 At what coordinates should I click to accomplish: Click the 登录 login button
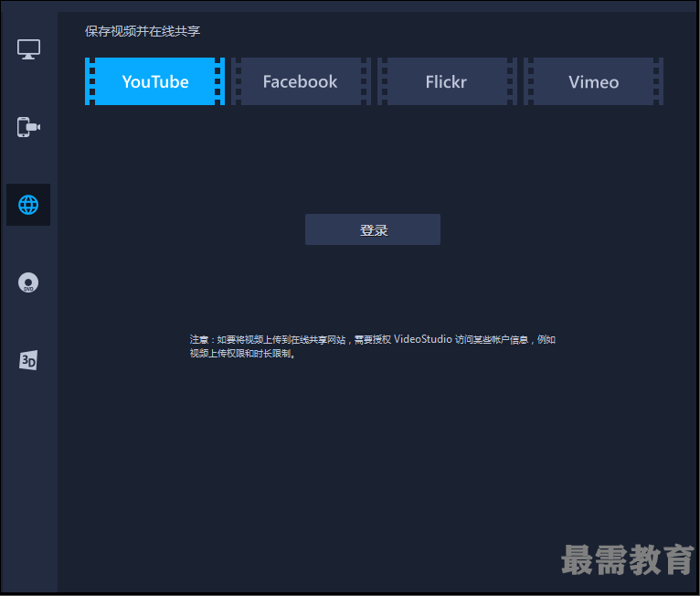(373, 229)
